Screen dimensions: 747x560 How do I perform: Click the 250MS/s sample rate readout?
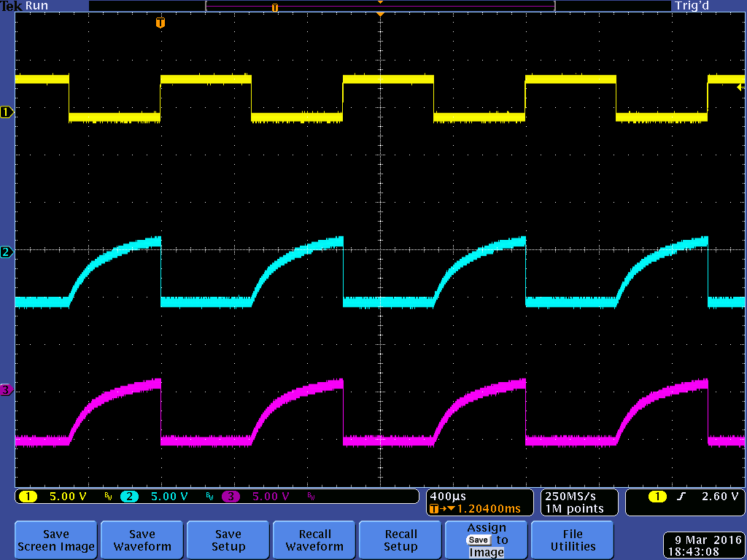(570, 496)
